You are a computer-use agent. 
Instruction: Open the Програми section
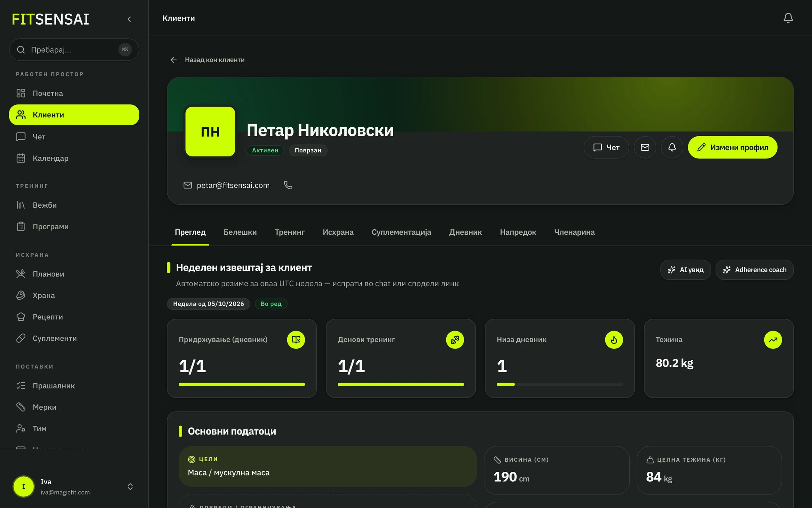pos(74,227)
